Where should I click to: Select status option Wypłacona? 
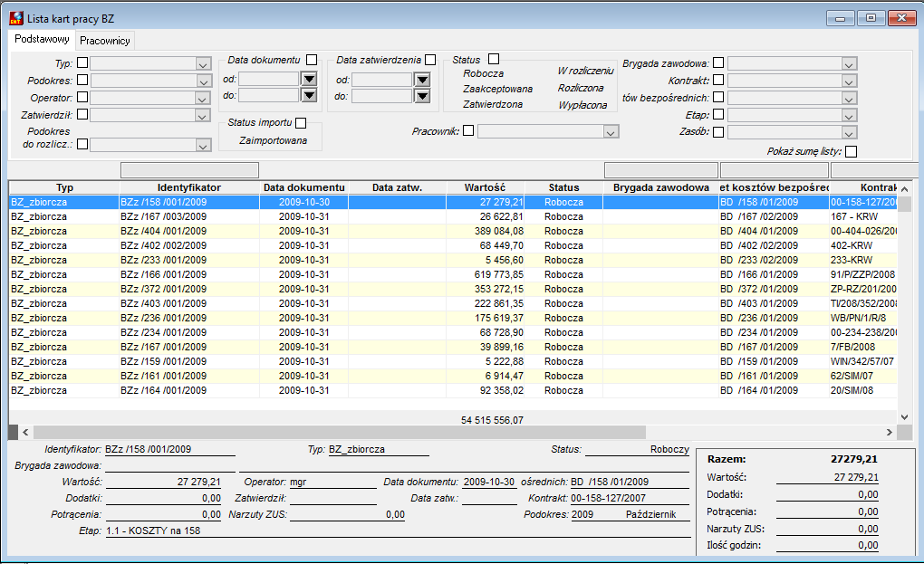(x=582, y=105)
